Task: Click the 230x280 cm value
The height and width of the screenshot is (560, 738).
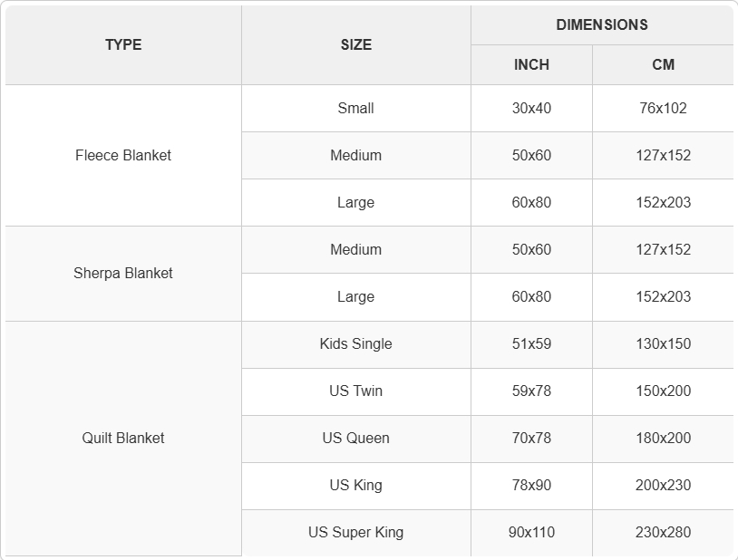Action: 663,533
